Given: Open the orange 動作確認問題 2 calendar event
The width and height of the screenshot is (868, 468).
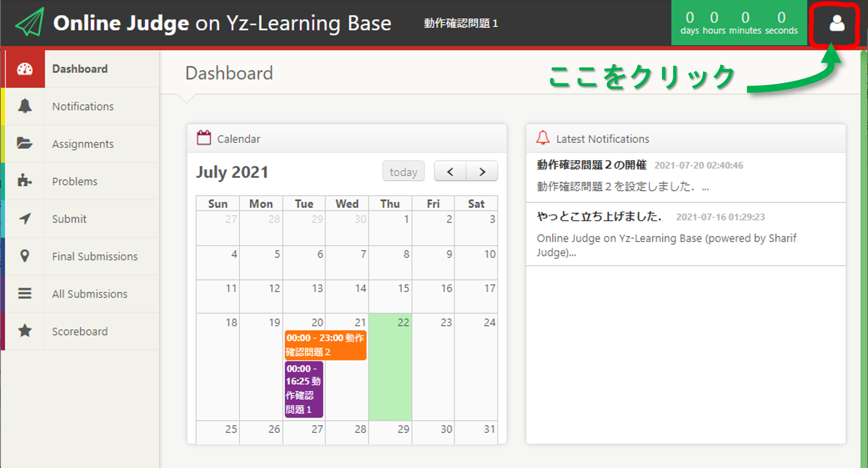Looking at the screenshot, I should pos(325,345).
